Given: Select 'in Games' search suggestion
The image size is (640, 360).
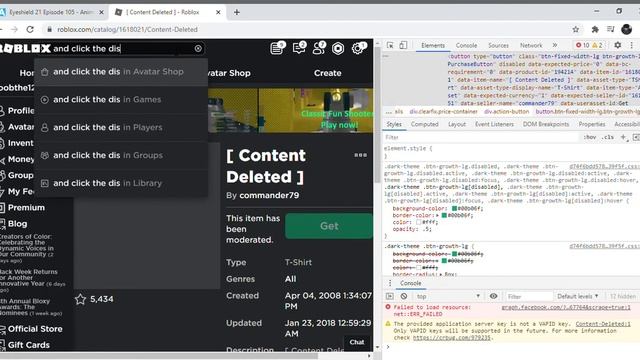Looking at the screenshot, I should tap(121, 100).
